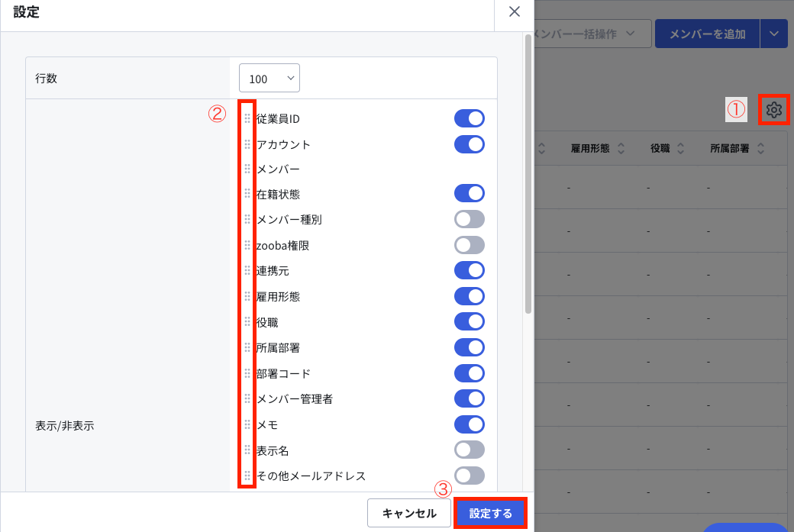Click the 行数 label
Image resolution: width=794 pixels, height=532 pixels.
46,79
